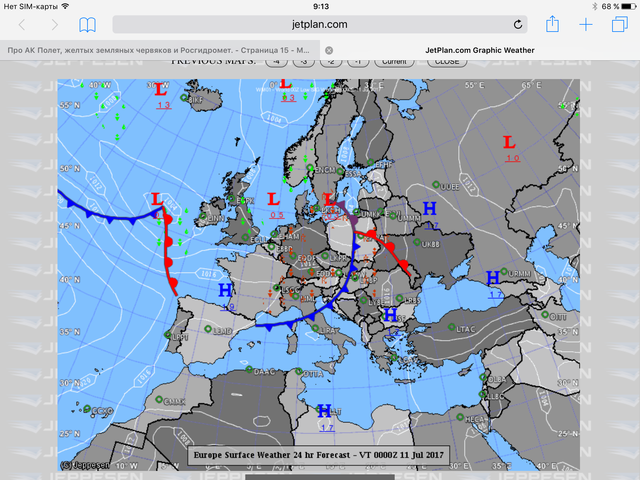The height and width of the screenshot is (480, 640).
Task: Load previous map -1
Action: [360, 61]
